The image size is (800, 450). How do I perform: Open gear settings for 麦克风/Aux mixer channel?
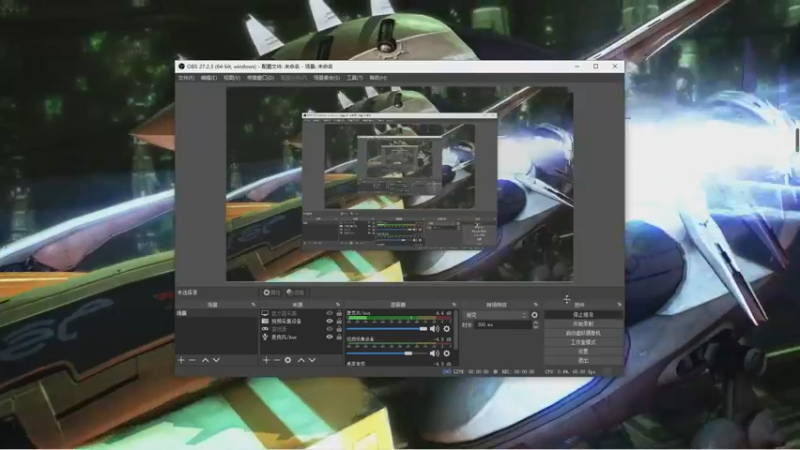coord(446,329)
